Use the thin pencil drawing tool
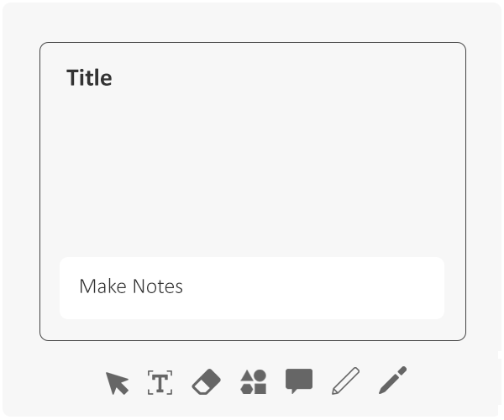The width and height of the screenshot is (504, 420). (345, 381)
